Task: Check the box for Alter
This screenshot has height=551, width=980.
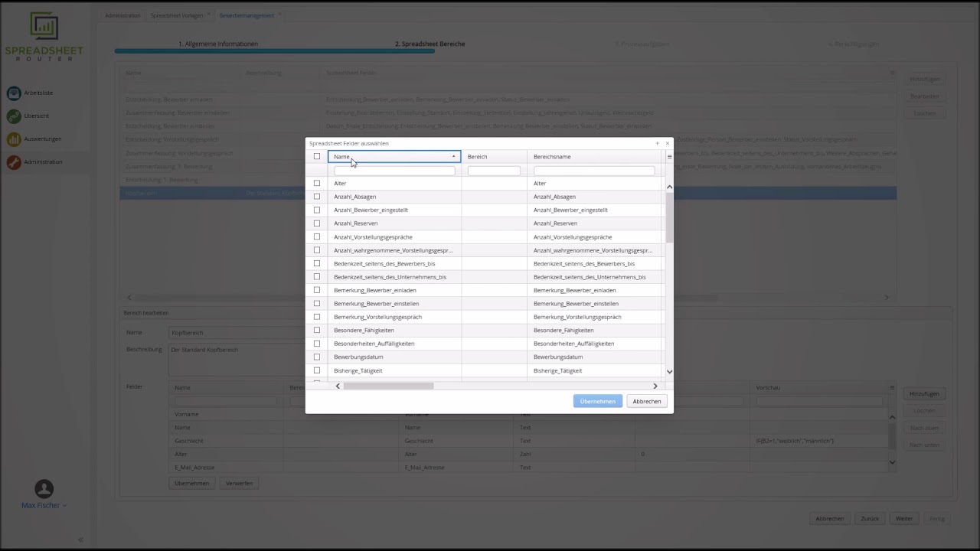Action: tap(317, 184)
